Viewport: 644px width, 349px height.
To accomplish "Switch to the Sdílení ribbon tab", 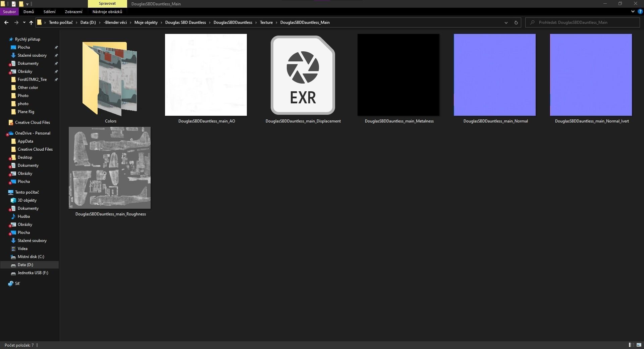I will [x=49, y=12].
